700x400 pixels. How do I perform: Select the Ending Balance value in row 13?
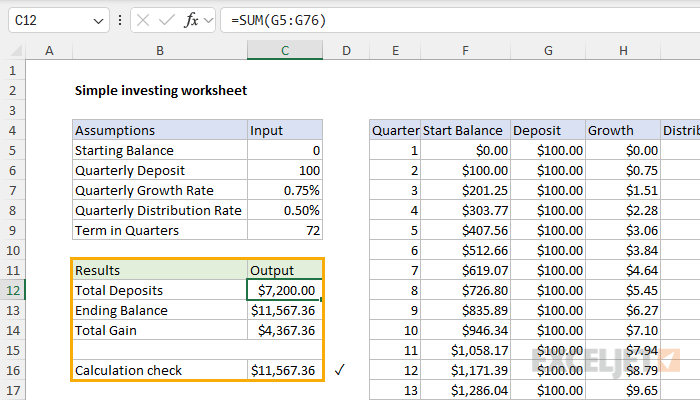[x=285, y=310]
